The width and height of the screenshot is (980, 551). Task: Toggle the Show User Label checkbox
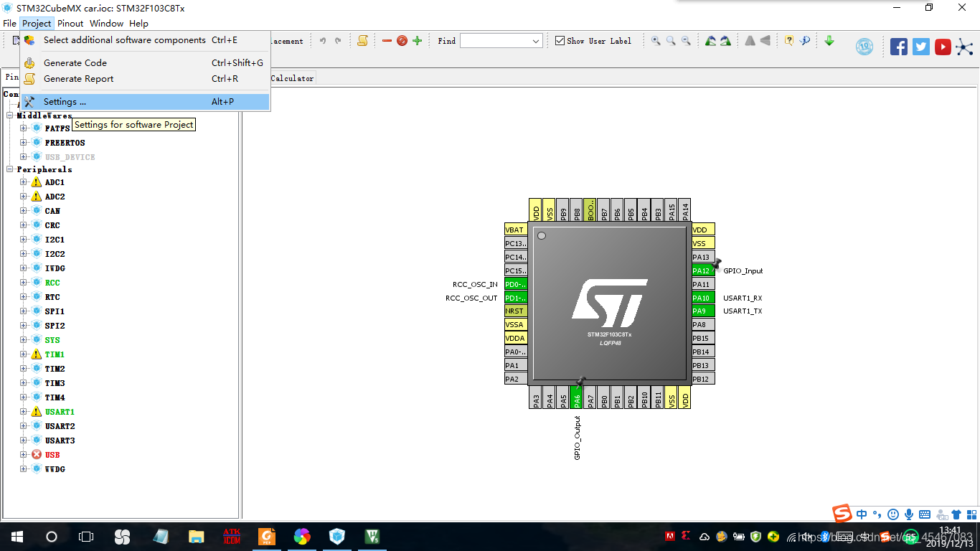560,40
